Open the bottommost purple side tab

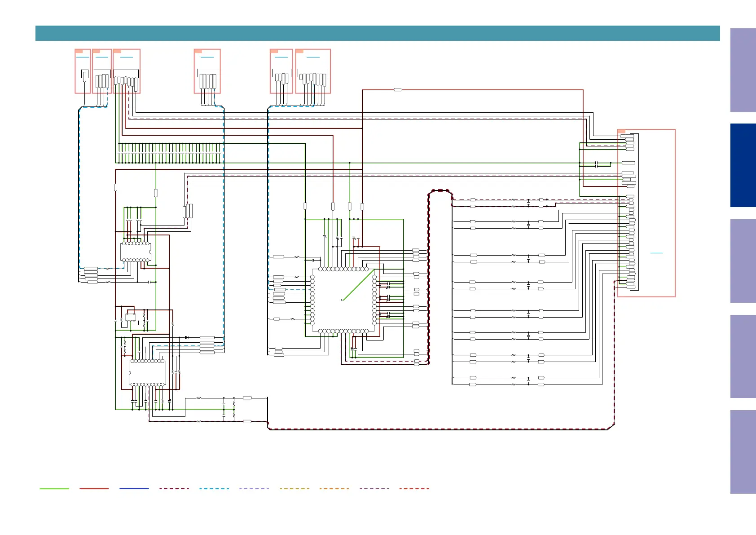tap(743, 452)
